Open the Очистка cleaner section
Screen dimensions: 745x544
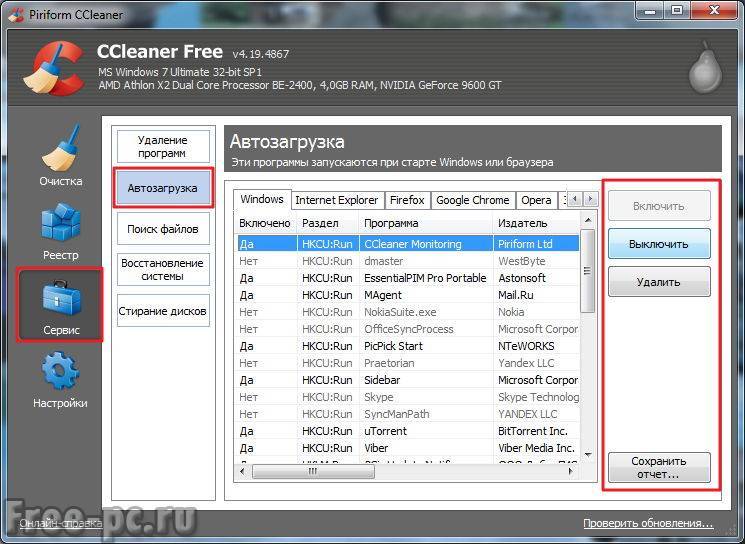(60, 156)
